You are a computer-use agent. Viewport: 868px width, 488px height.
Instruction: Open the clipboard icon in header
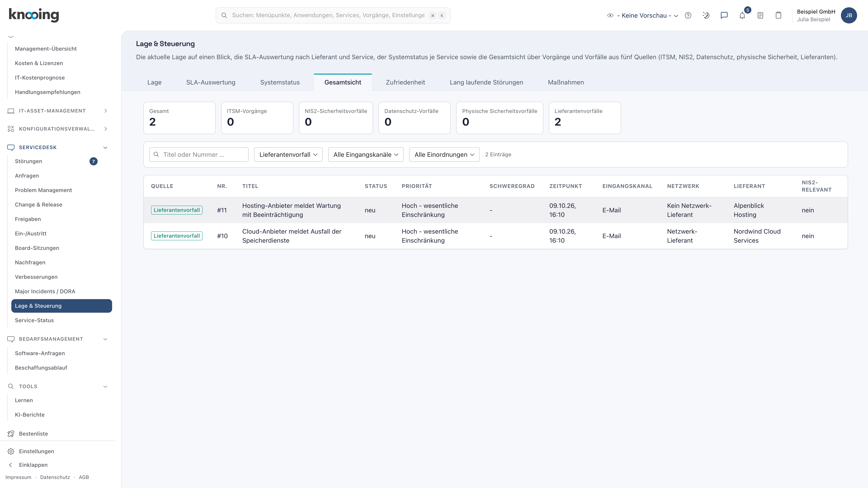click(778, 16)
